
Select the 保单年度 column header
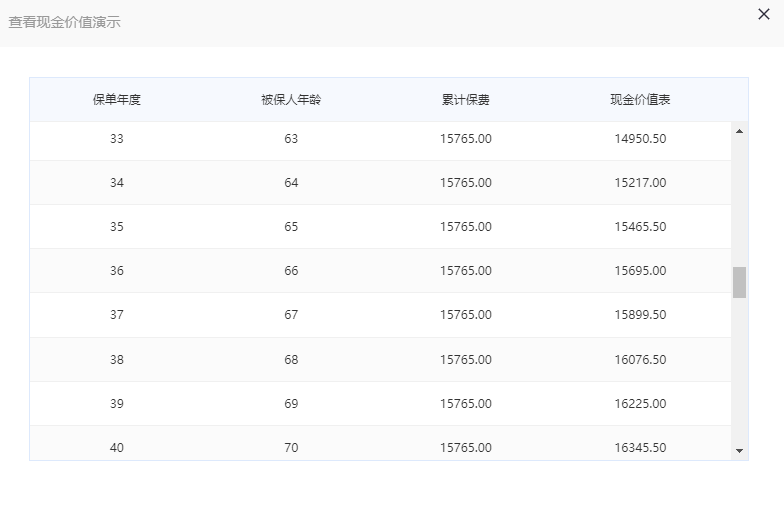tap(116, 100)
